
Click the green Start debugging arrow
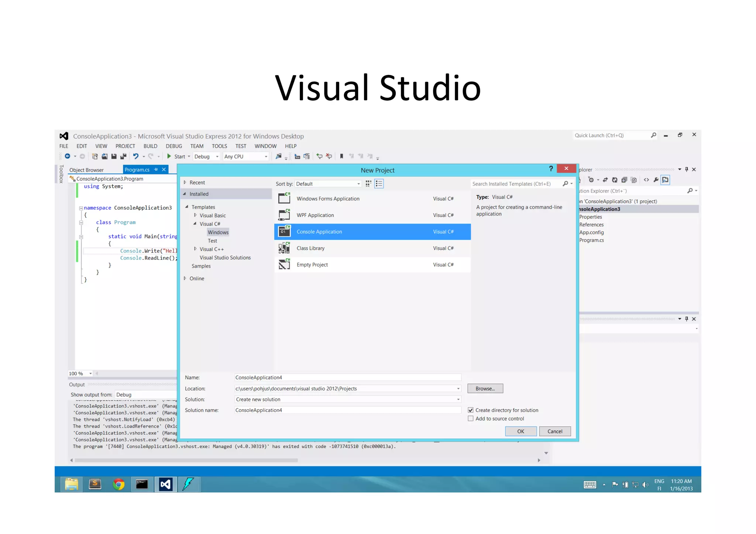(169, 156)
